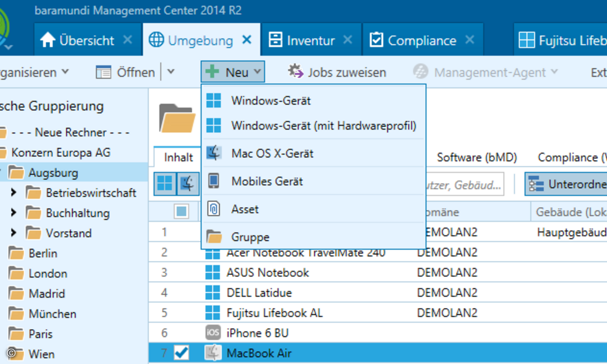Image resolution: width=607 pixels, height=364 pixels.
Task: Click the Mac icon of MacBook Air
Action: click(213, 352)
